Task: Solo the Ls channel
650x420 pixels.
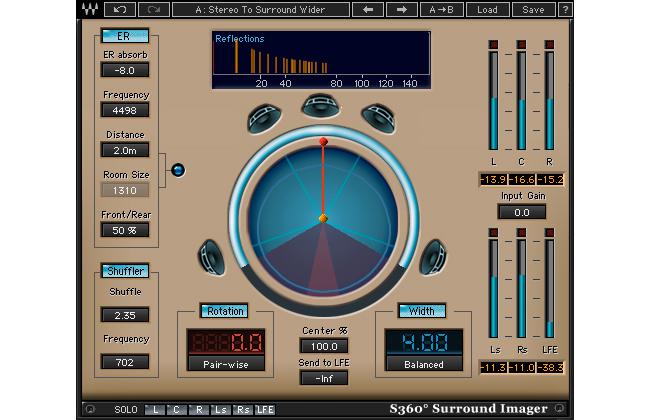Action: (220, 409)
